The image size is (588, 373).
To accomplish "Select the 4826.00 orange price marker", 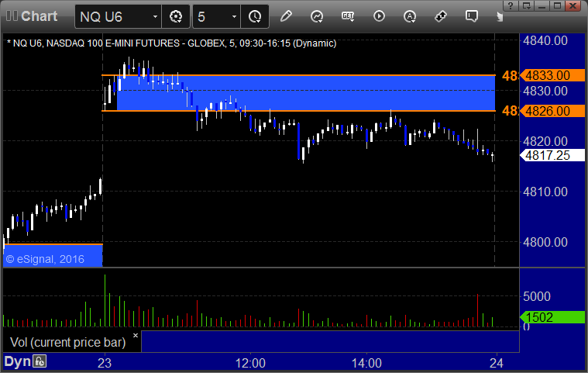I will [552, 111].
